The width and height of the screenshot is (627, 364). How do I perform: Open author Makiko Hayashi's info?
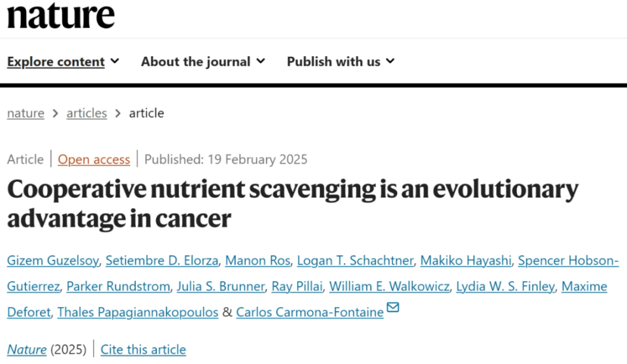466,261
